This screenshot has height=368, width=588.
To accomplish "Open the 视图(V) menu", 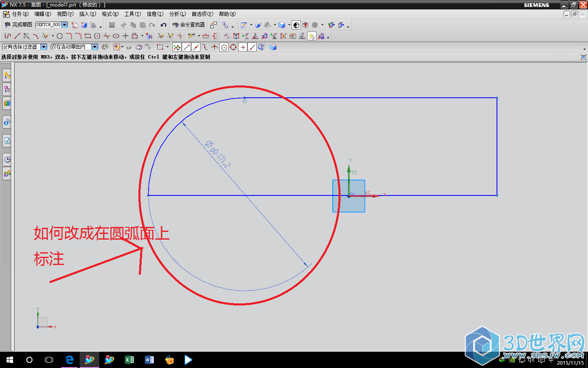I will [65, 14].
